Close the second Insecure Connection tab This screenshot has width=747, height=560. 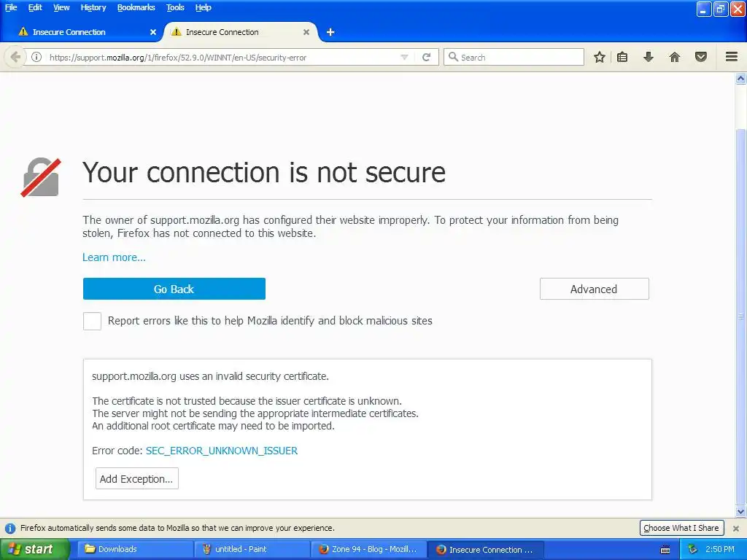point(306,32)
